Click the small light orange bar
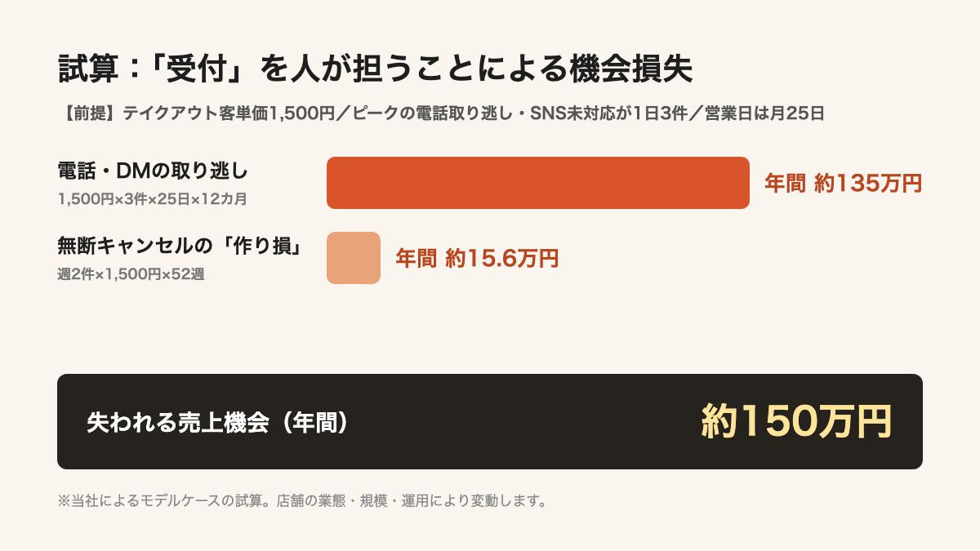The height and width of the screenshot is (551, 980). 354,258
